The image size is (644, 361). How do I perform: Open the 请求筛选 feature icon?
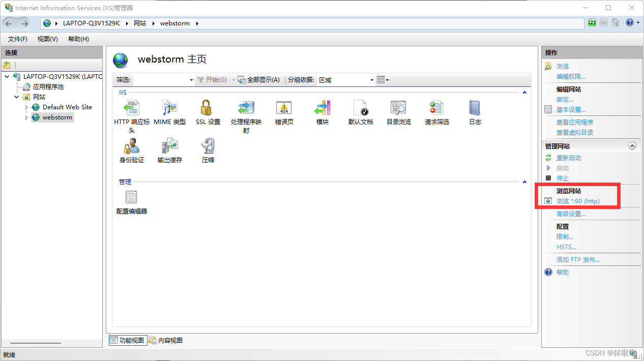(x=436, y=108)
